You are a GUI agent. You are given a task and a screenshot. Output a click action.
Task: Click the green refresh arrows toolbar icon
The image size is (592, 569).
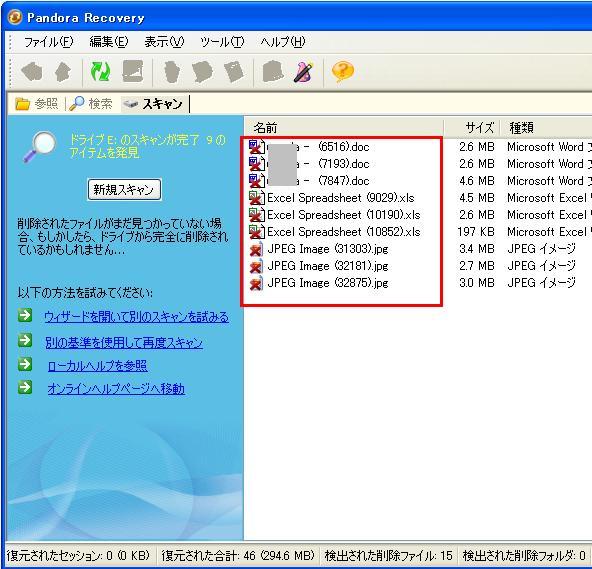click(x=100, y=71)
